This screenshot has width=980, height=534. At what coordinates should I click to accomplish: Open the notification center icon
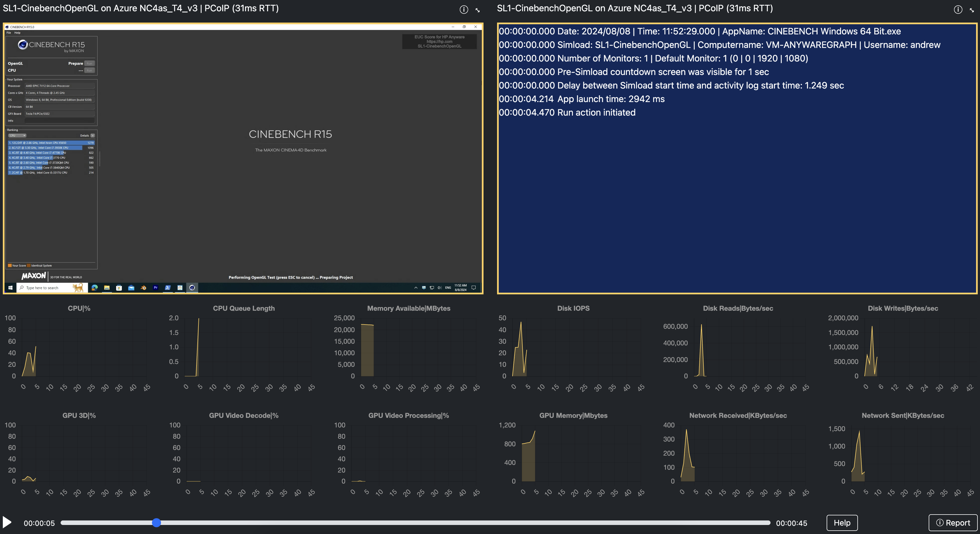tap(474, 288)
